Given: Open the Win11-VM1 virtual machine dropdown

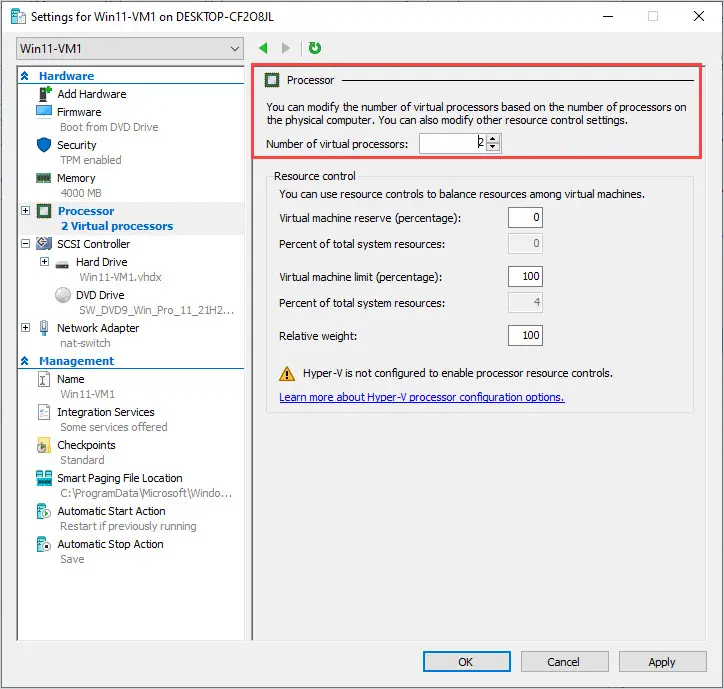Looking at the screenshot, I should [x=130, y=48].
